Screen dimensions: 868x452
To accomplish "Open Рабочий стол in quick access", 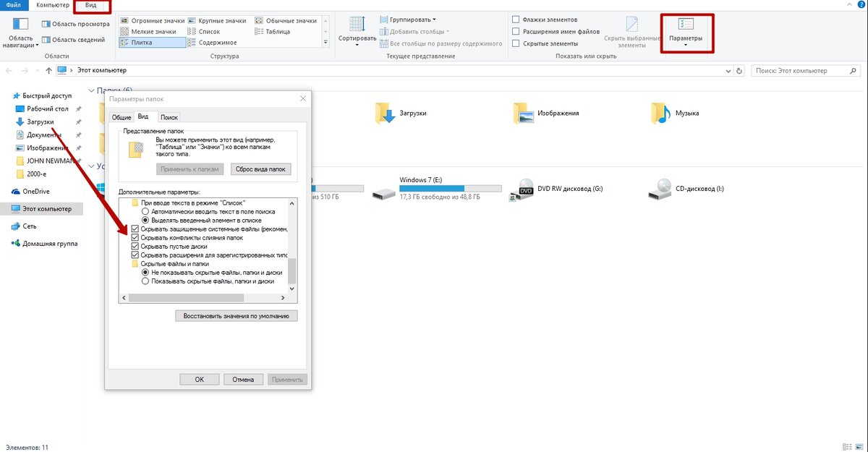I will tap(41, 108).
